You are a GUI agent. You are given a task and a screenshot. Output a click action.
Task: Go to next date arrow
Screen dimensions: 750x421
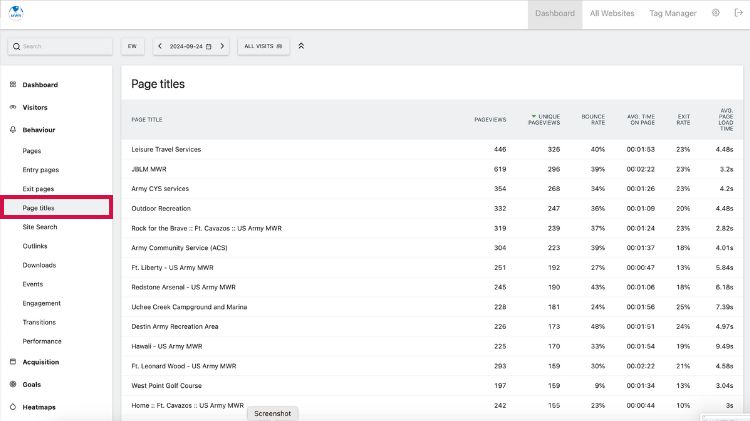222,46
